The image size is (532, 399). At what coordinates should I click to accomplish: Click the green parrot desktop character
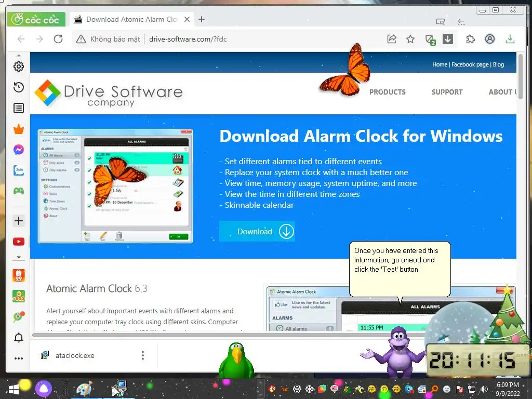click(x=236, y=361)
